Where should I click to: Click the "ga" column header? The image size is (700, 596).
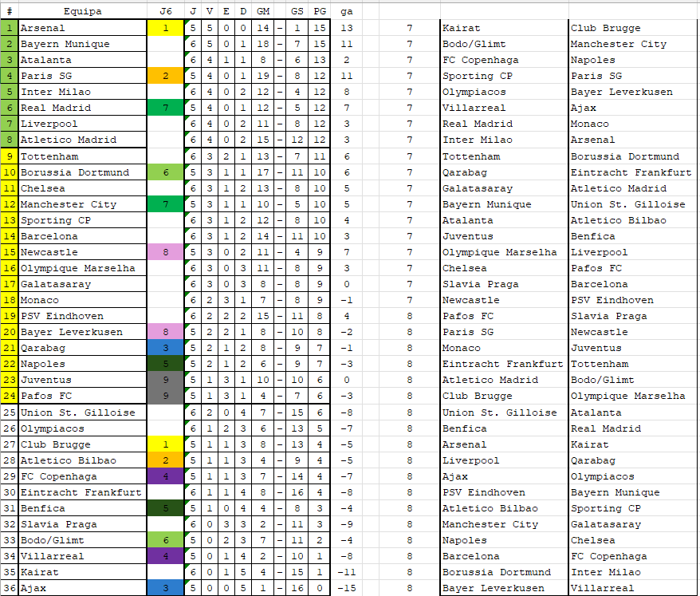346,12
